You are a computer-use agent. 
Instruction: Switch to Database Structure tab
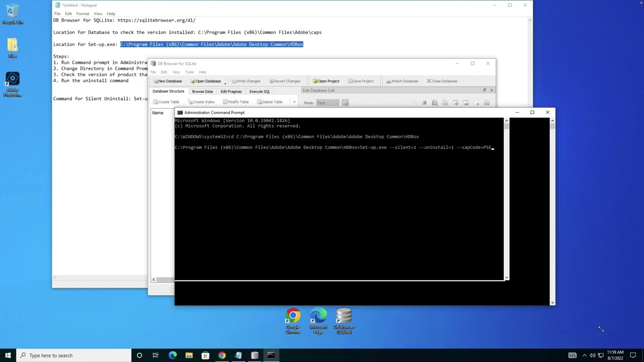coord(169,92)
